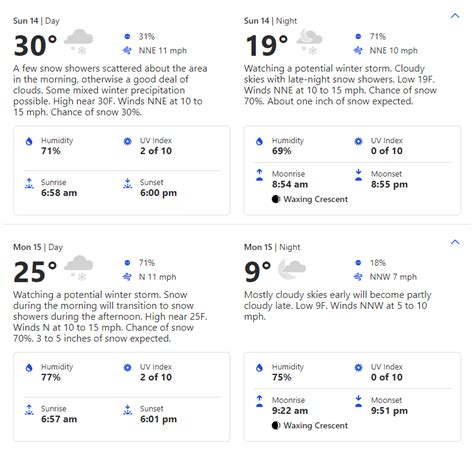Click the NNE 11 mph wind icon

point(127,51)
